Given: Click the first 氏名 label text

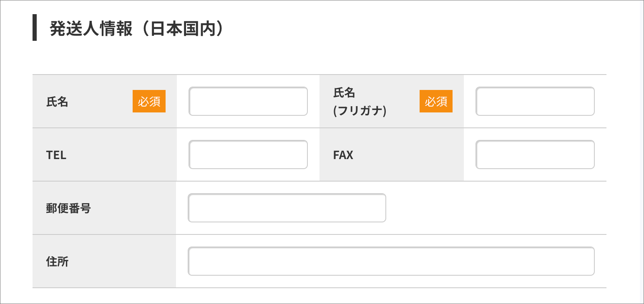Looking at the screenshot, I should click(x=57, y=102).
